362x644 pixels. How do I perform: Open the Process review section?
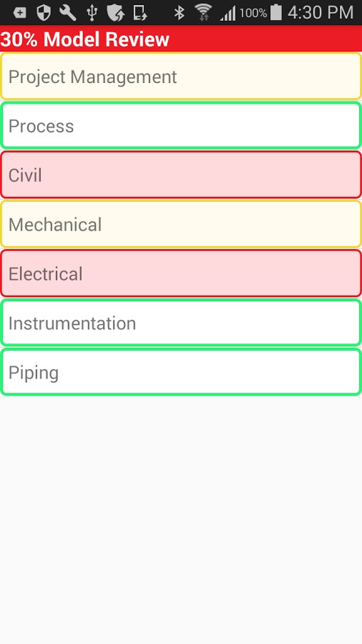click(181, 126)
